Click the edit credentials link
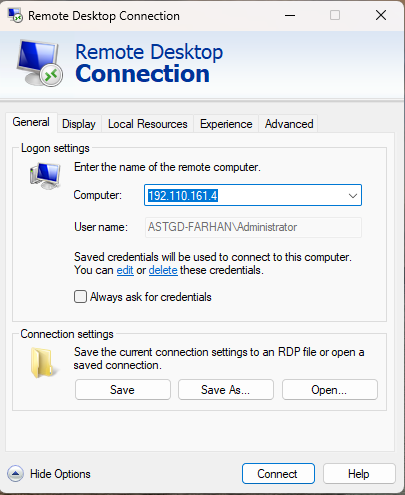Viewport: 405px width, 495px height. pyautogui.click(x=125, y=270)
